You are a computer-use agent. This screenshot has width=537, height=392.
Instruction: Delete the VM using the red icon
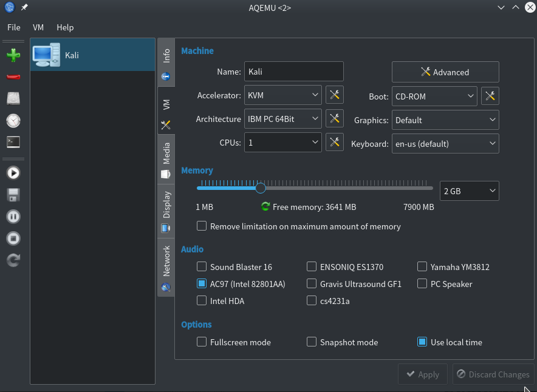13,75
